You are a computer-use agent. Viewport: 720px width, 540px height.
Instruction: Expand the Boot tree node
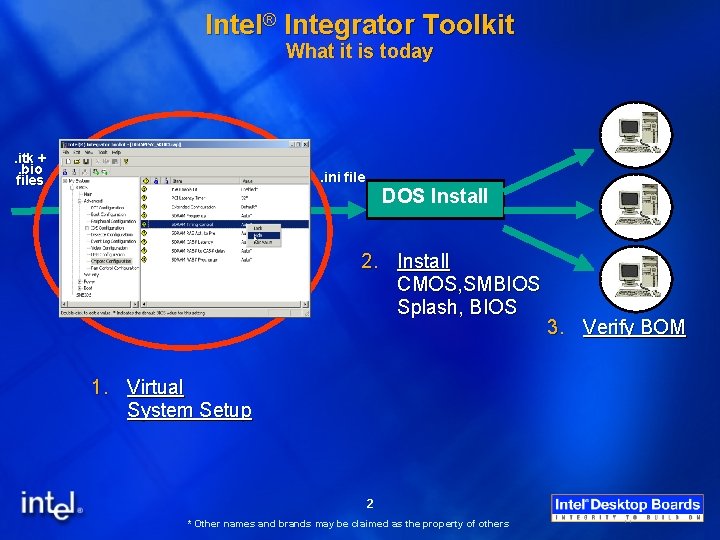point(80,288)
